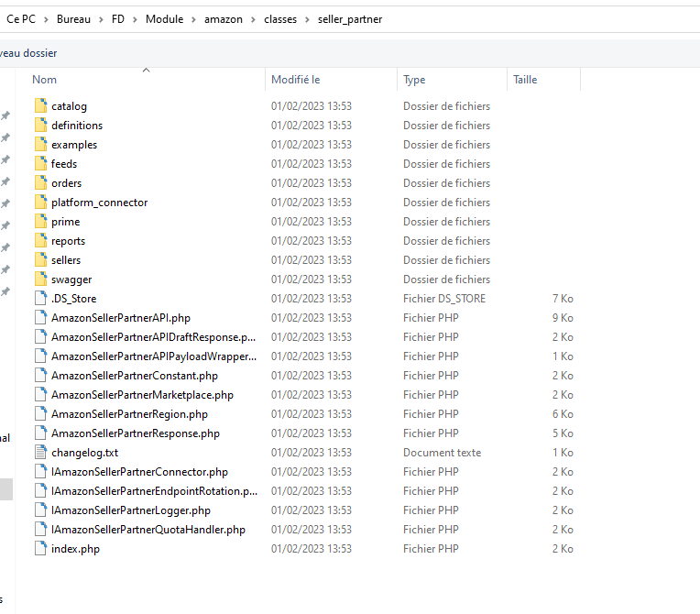Click the '5 Ko' size value
The width and height of the screenshot is (700, 614).
tap(563, 433)
